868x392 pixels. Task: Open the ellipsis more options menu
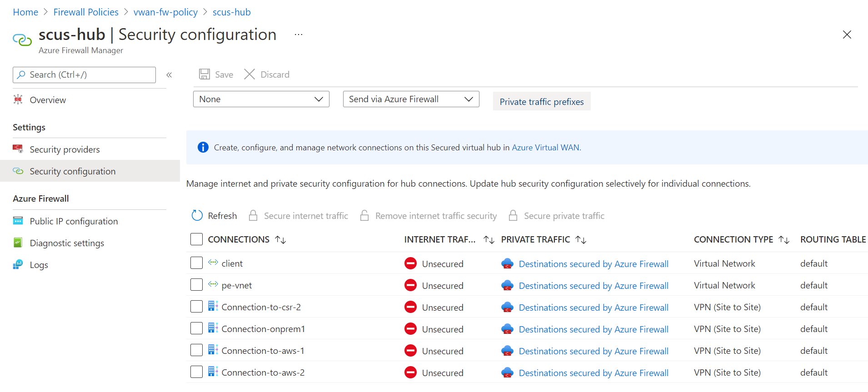298,35
